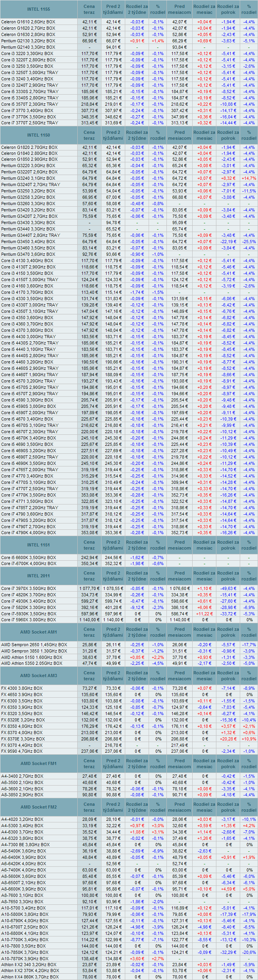Select Core i7 4771 3,50GHz BOX product name
Viewport: 258px width, 980px height.
[27, 501]
